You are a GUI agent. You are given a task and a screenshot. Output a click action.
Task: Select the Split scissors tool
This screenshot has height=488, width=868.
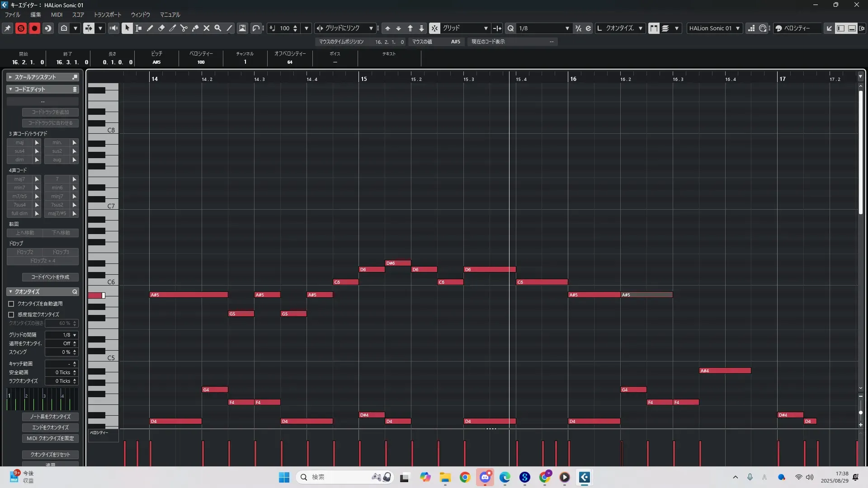click(x=184, y=28)
